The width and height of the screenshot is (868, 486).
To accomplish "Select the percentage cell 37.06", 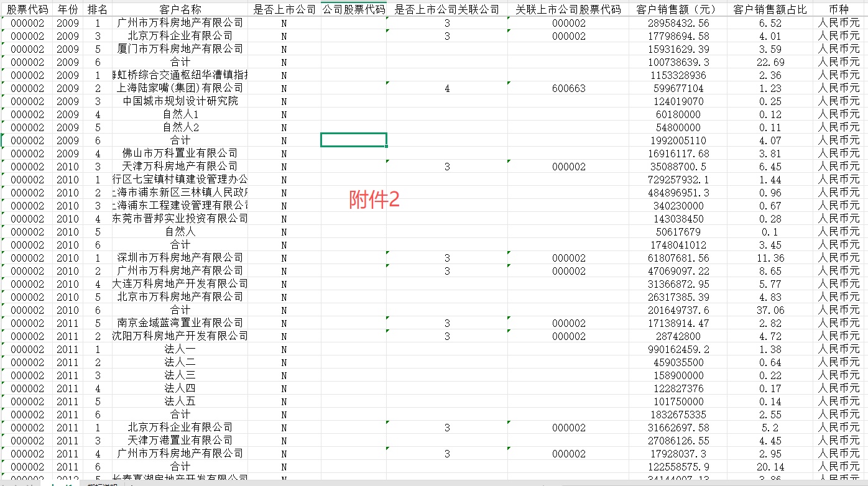I will (770, 310).
